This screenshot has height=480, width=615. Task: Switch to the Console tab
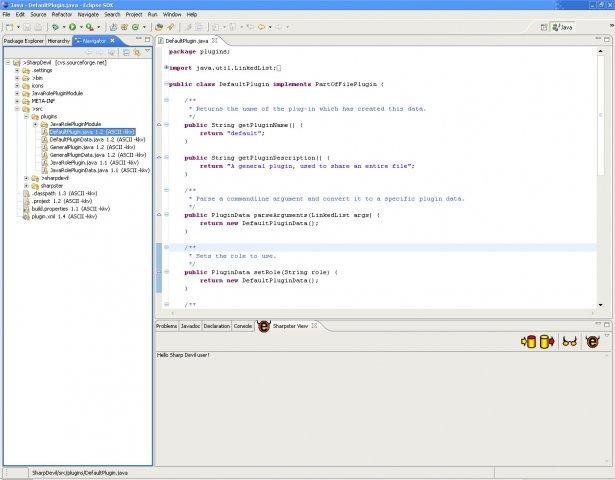[243, 326]
